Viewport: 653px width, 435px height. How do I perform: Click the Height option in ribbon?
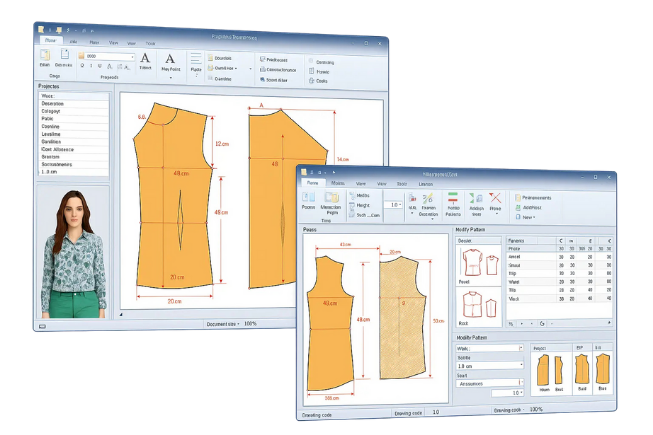click(x=363, y=205)
